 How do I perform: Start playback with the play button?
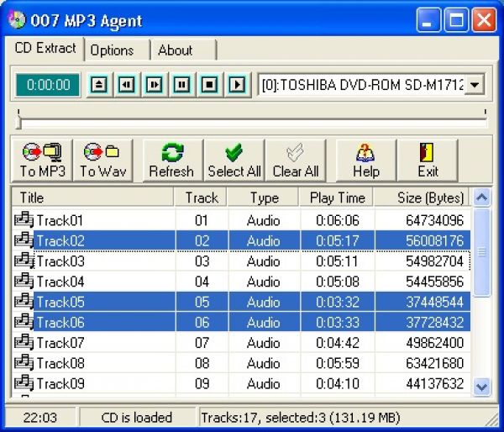237,84
